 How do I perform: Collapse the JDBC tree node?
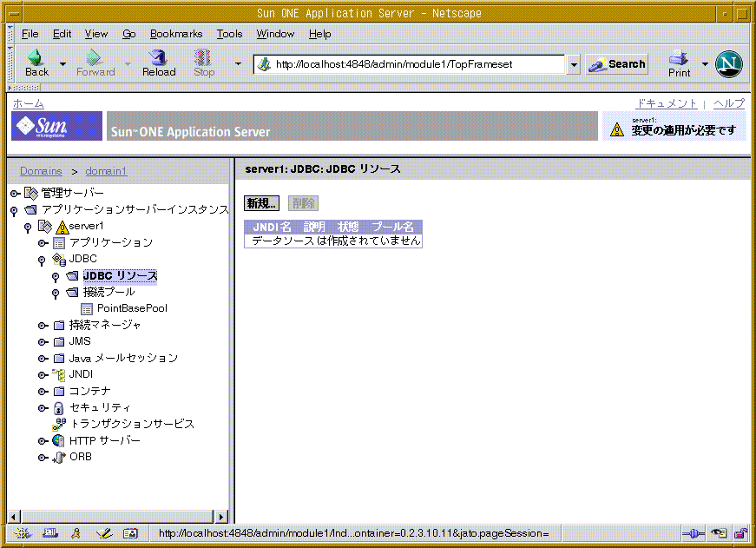42,261
